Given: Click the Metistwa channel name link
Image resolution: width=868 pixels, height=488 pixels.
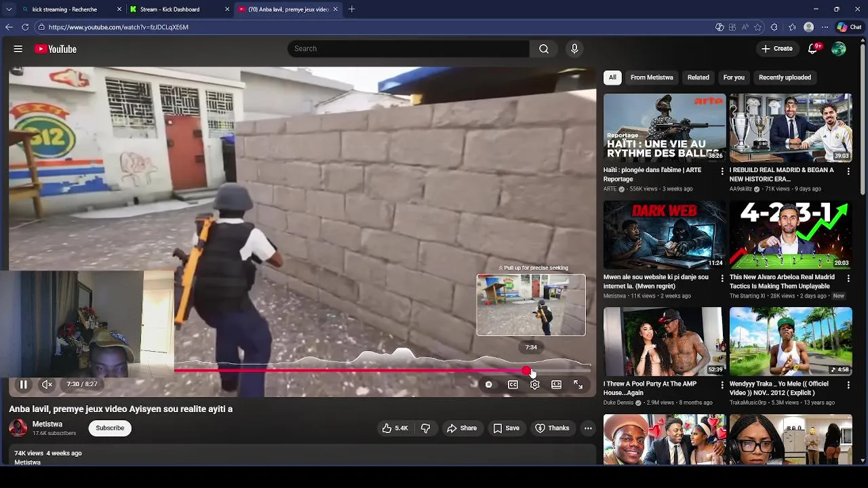Looking at the screenshot, I should (x=47, y=424).
